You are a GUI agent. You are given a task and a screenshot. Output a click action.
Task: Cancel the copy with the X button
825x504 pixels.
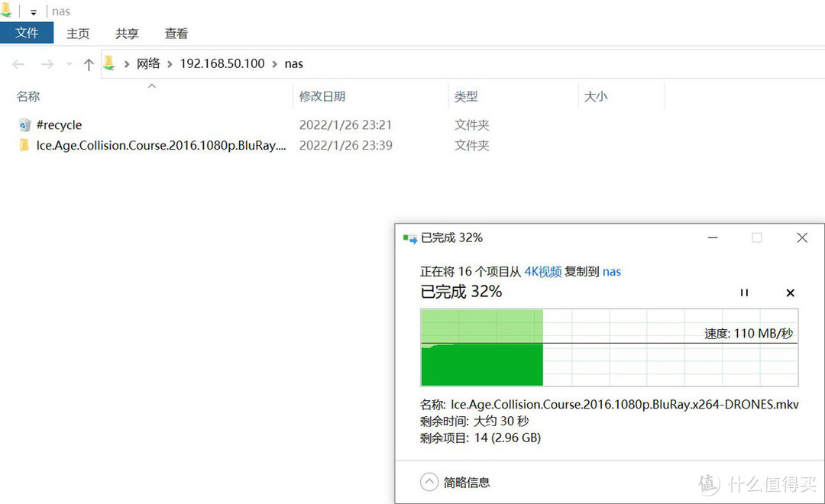(790, 292)
